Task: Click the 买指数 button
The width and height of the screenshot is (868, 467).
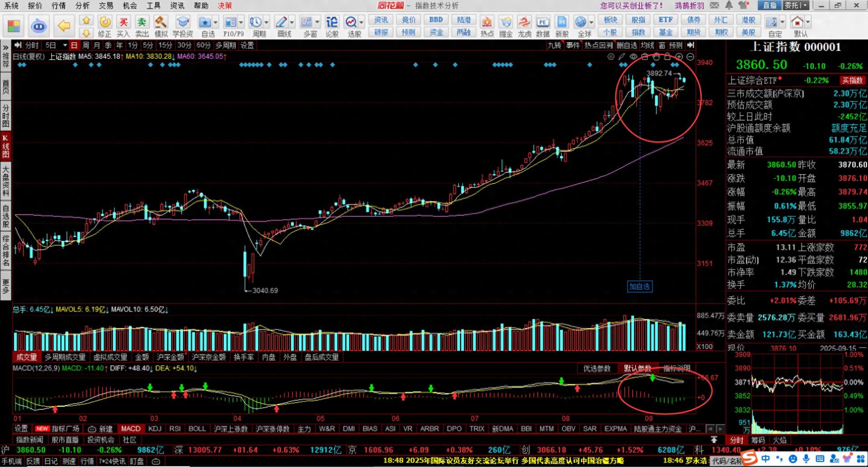Action: 852,81
